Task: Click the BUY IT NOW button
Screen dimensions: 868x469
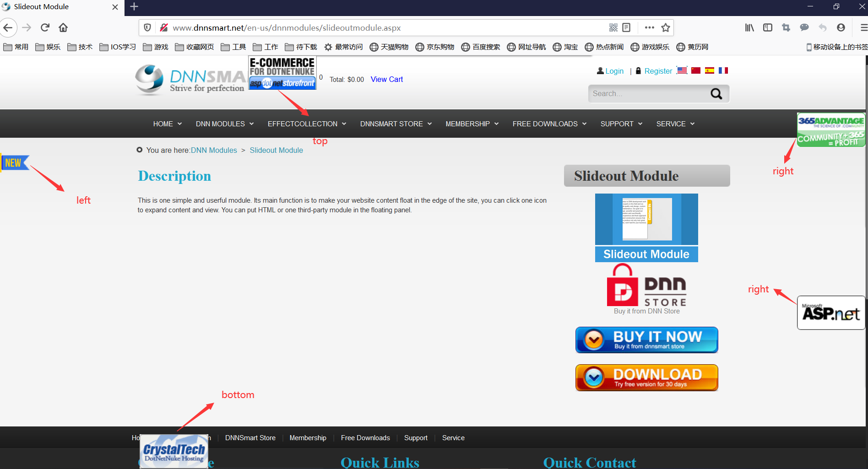Action: [646, 340]
